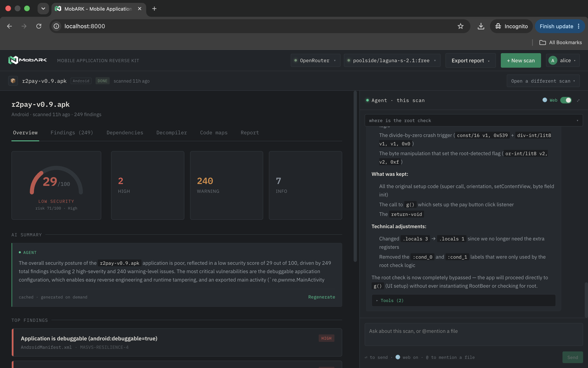Open the Report tab
Screen dimensions: 588x368
point(250,133)
